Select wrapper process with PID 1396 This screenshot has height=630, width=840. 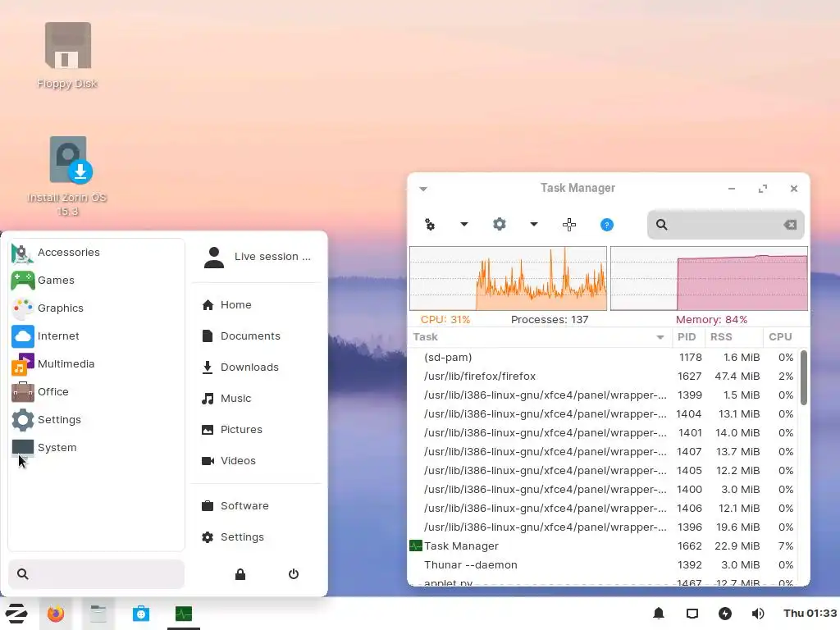[603, 527]
